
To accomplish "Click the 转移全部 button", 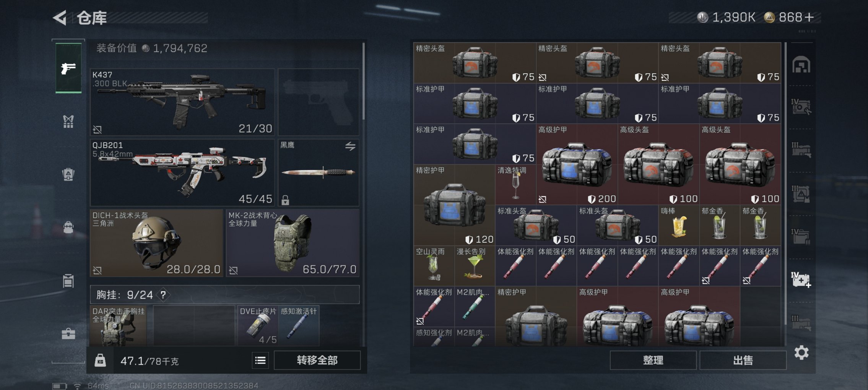I will 317,360.
